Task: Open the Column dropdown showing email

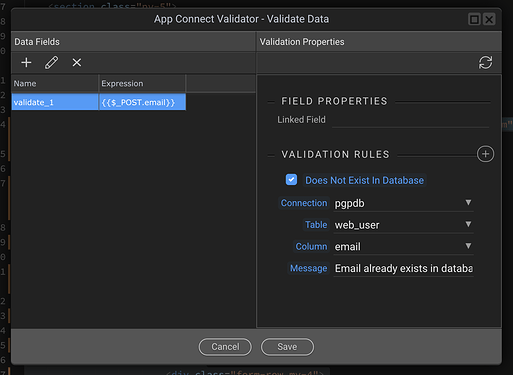Action: point(403,246)
